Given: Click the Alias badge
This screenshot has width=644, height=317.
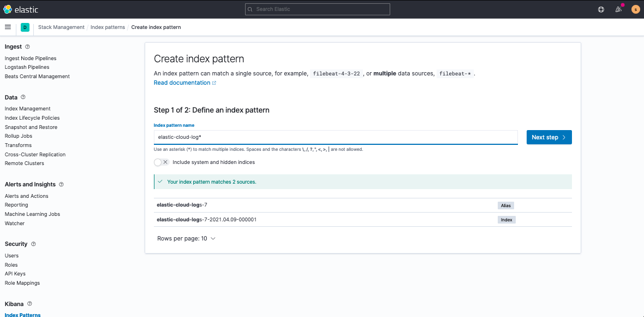Looking at the screenshot, I should click(x=505, y=205).
